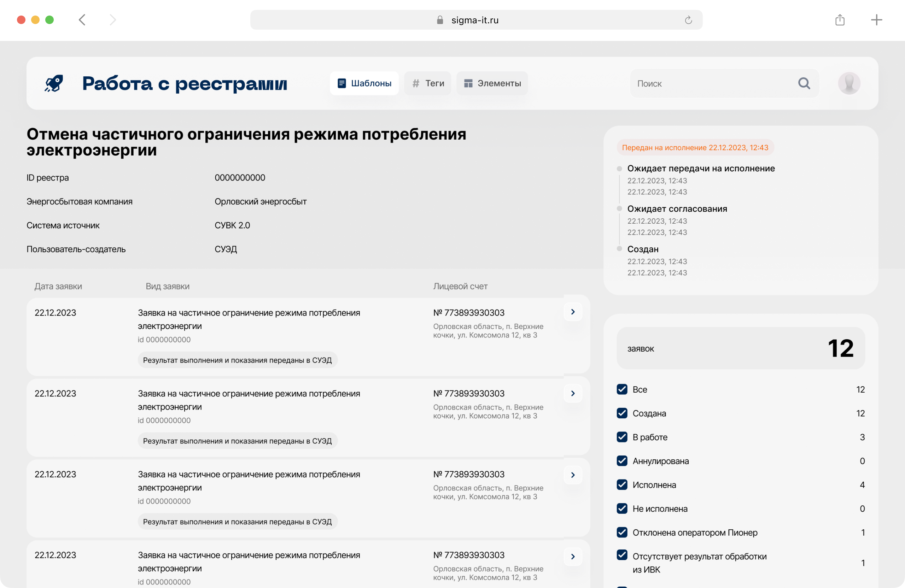This screenshot has height=588, width=905.
Task: Toggle the В работе checkbox
Action: pos(622,437)
